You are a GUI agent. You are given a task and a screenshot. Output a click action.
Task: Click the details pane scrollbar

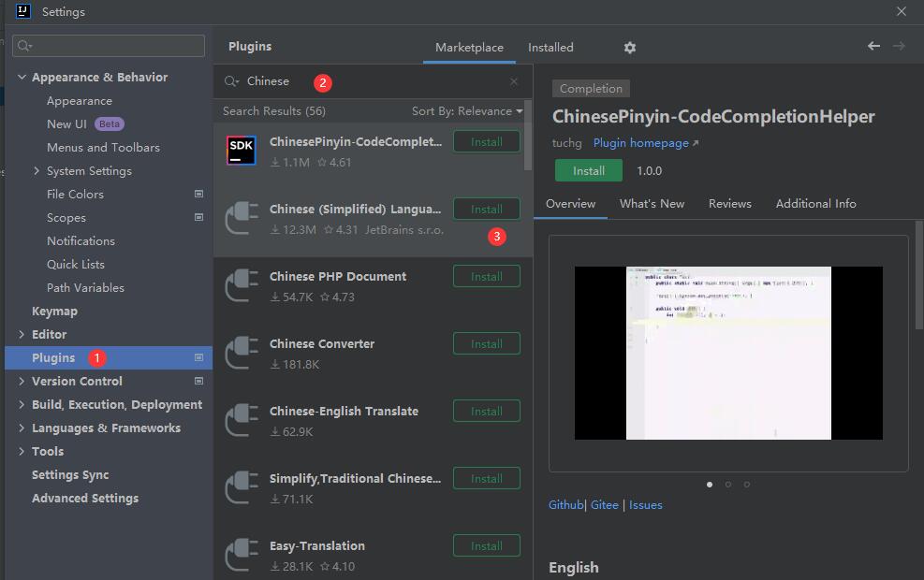(919, 275)
